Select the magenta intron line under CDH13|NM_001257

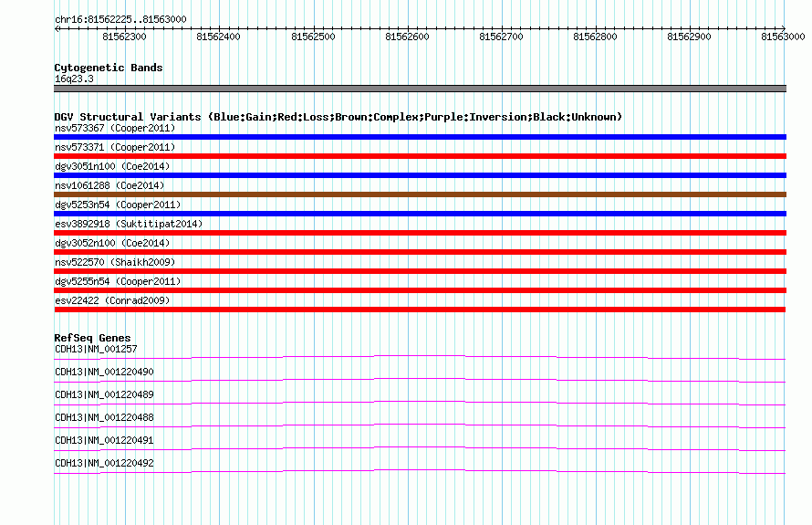pyautogui.click(x=420, y=355)
